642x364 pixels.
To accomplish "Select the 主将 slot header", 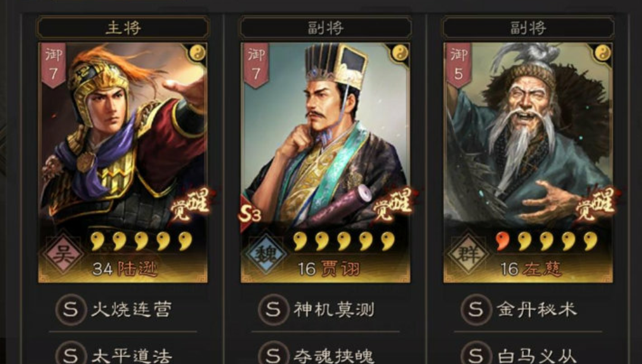I will 123,28.
